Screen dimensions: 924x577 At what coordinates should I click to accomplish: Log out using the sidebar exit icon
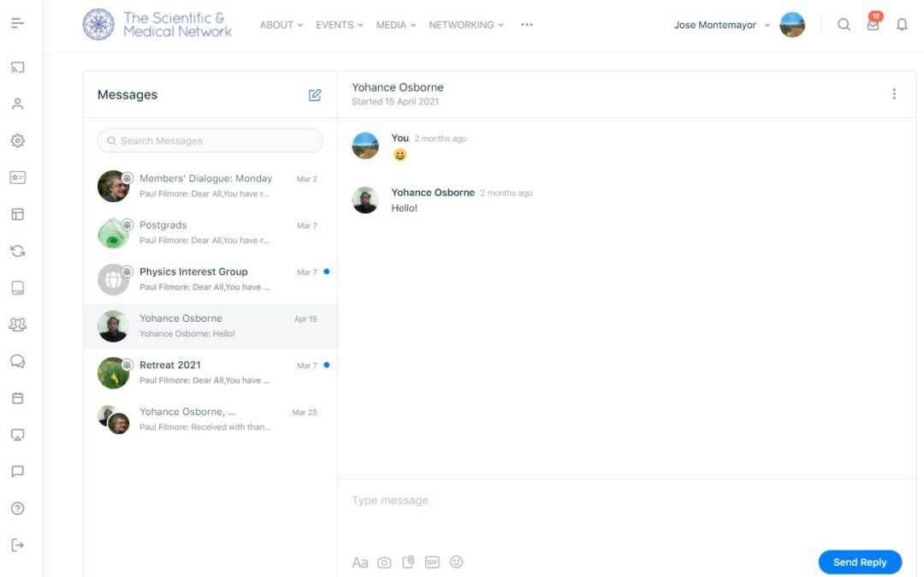(x=17, y=544)
